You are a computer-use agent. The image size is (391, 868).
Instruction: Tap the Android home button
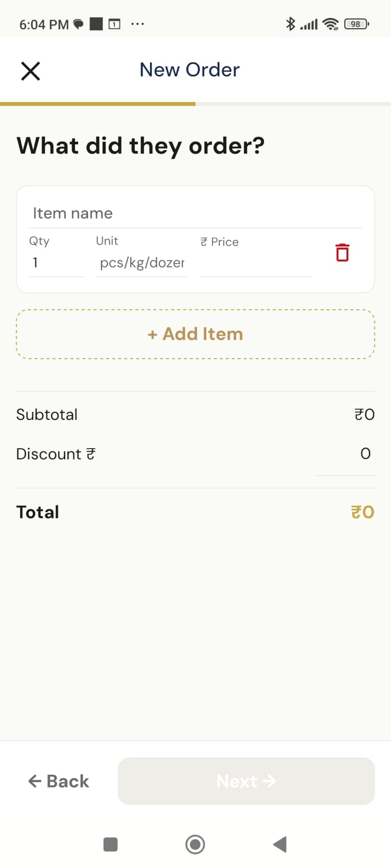click(x=195, y=844)
